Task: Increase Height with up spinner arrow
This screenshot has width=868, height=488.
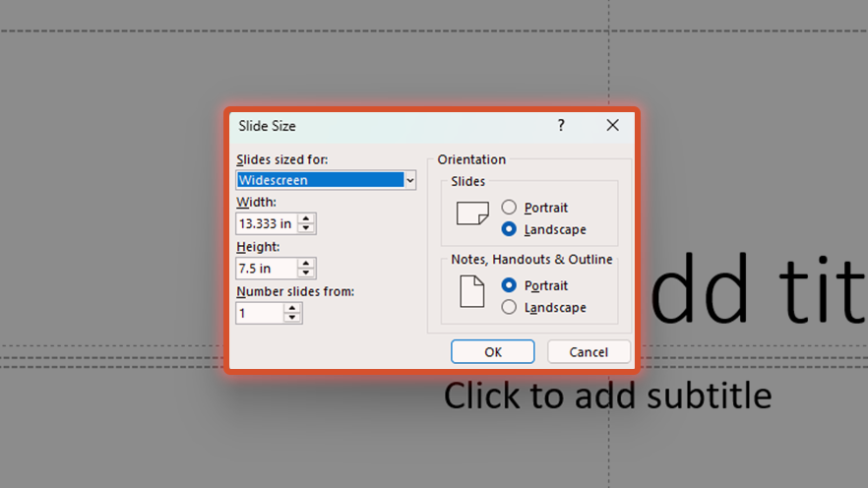Action: [x=306, y=264]
